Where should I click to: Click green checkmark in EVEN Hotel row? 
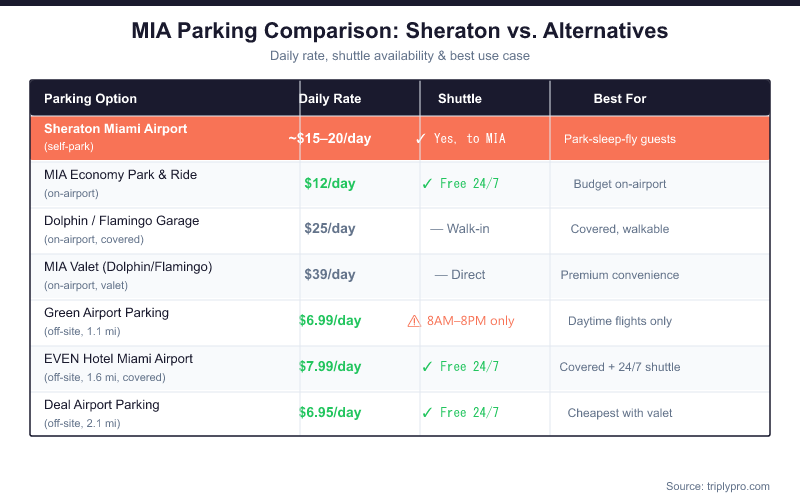(427, 367)
